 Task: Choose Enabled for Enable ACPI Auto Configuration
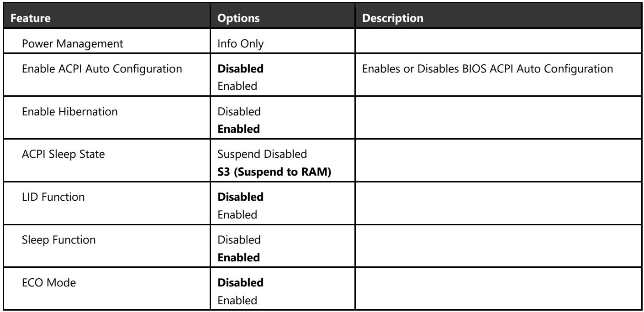[234, 86]
